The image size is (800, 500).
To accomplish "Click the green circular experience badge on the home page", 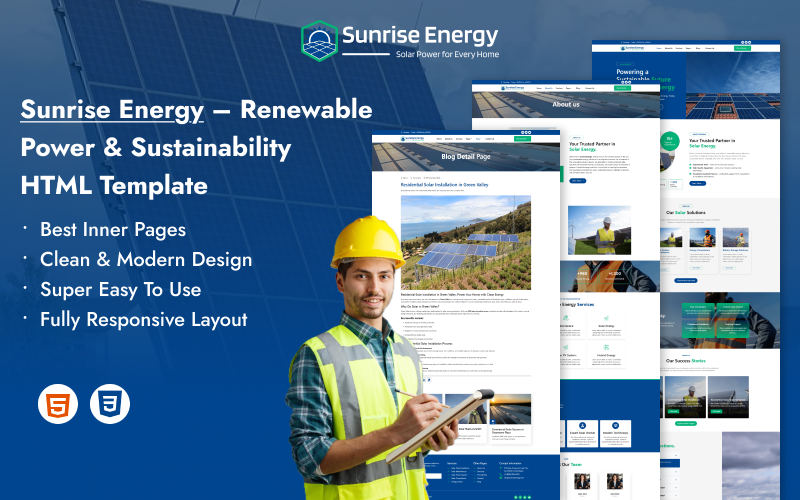I will click(x=669, y=141).
